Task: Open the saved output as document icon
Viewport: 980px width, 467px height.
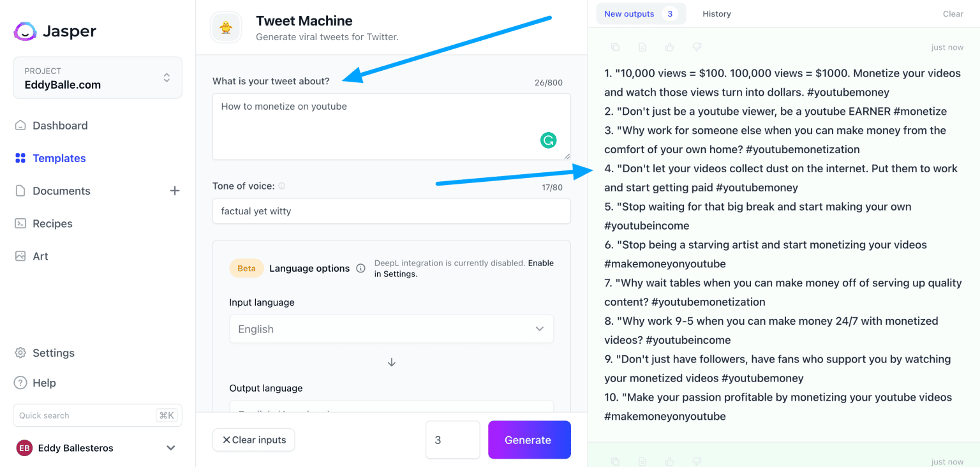Action: pyautogui.click(x=642, y=47)
